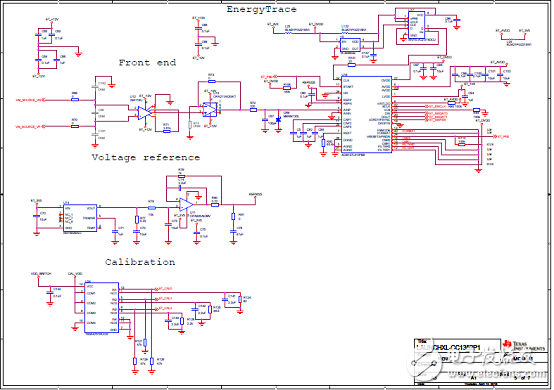The height and width of the screenshot is (390, 554).
Task: Select the large ADC chip in EnergyTrace section
Action: click(366, 114)
